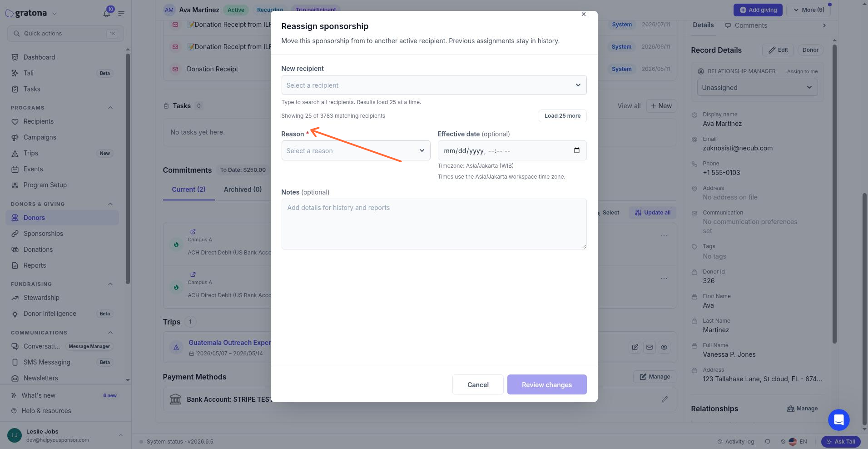Image resolution: width=868 pixels, height=449 pixels.
Task: Open the More (9) dropdown
Action: [x=808, y=10]
